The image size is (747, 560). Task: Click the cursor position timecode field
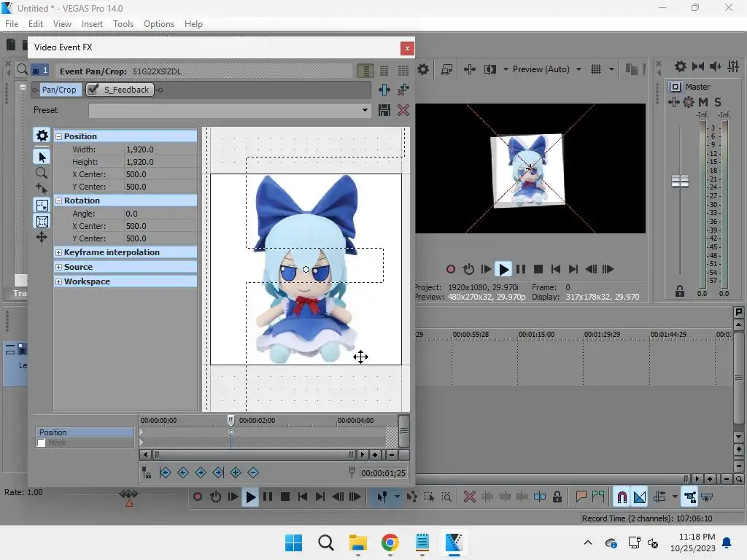coord(384,472)
